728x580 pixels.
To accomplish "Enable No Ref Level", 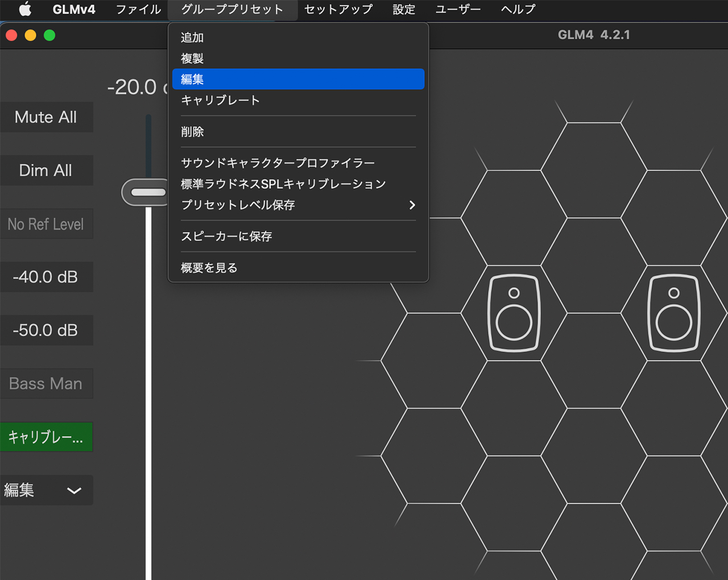I will click(x=46, y=223).
